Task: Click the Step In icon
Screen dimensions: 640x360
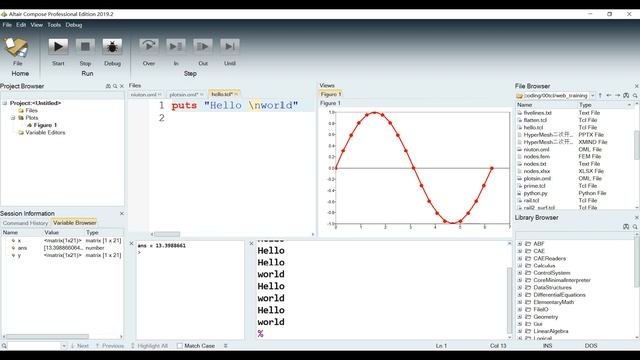Action: pos(176,47)
